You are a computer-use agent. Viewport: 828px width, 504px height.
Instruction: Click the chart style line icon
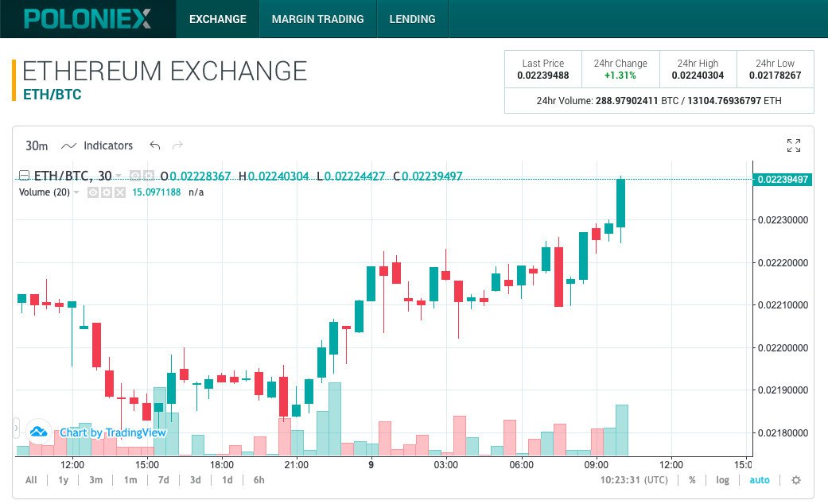[x=68, y=145]
